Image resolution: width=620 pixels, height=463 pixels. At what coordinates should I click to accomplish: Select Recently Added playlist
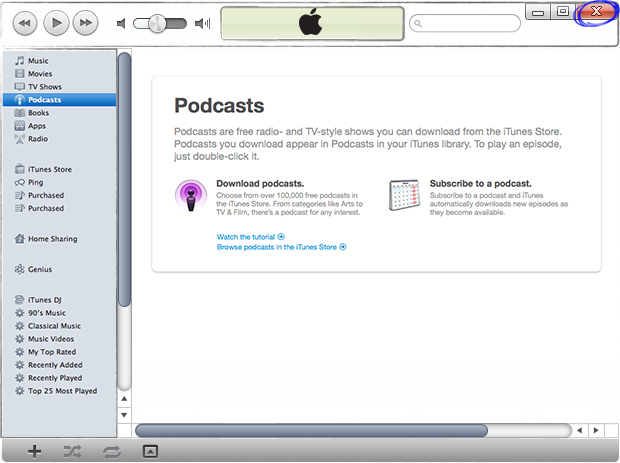pos(59,365)
